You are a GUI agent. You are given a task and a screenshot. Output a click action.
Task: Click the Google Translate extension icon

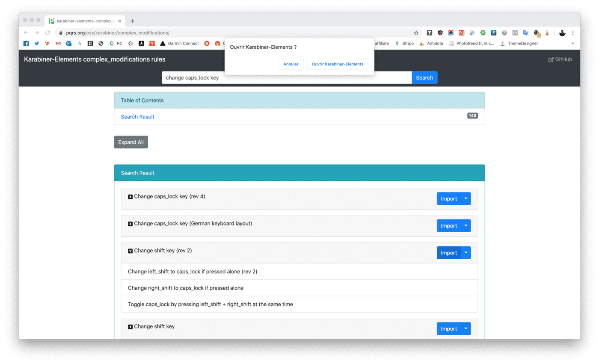[x=526, y=33]
